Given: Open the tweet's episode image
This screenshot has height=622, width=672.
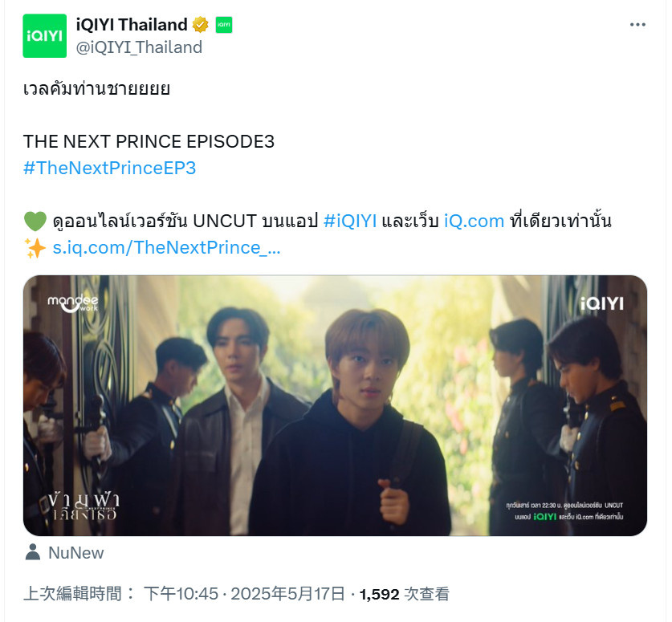Looking at the screenshot, I should click(335, 405).
